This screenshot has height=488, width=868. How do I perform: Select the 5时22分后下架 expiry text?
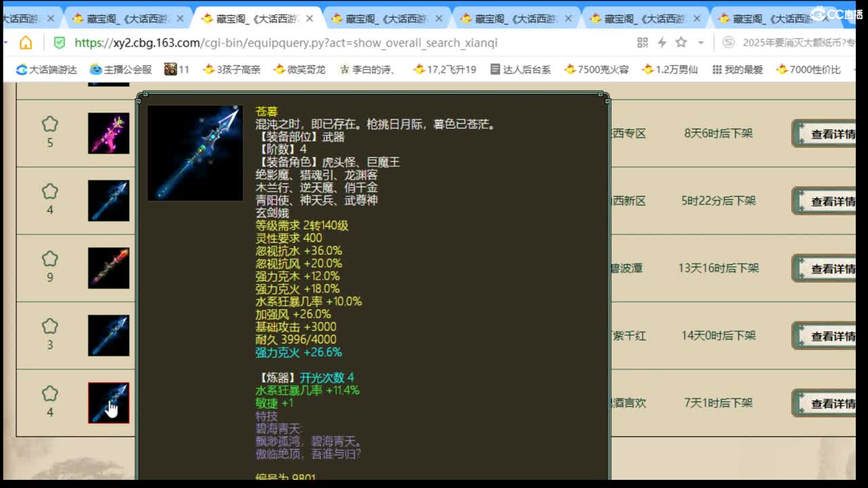718,201
